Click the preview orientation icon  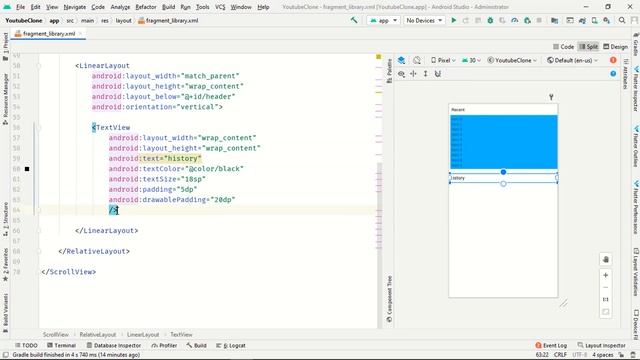417,60
